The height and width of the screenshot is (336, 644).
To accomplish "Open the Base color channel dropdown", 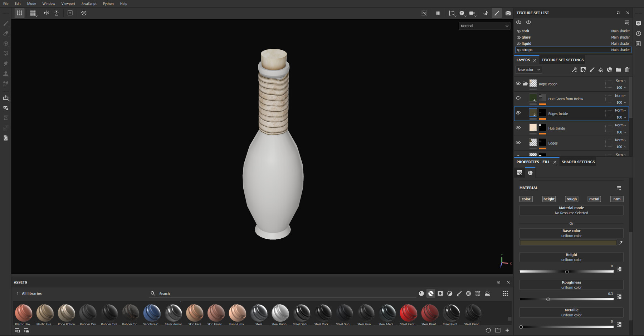I will click(528, 69).
